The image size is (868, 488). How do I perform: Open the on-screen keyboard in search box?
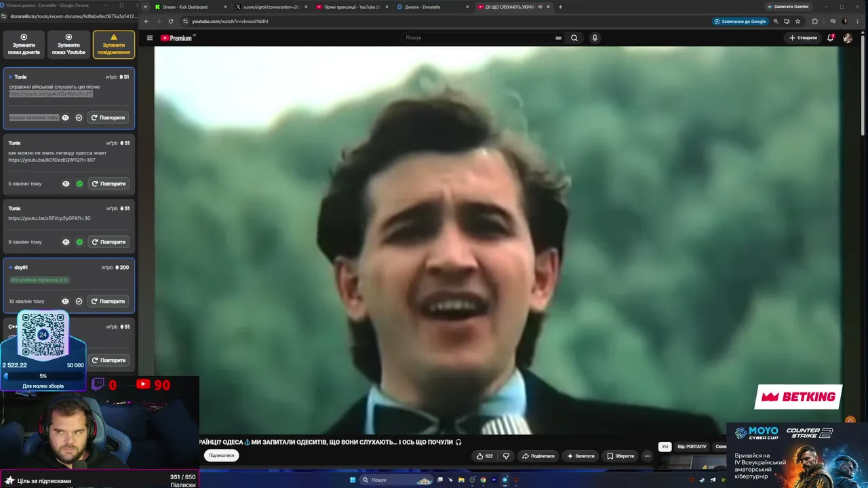tap(559, 38)
